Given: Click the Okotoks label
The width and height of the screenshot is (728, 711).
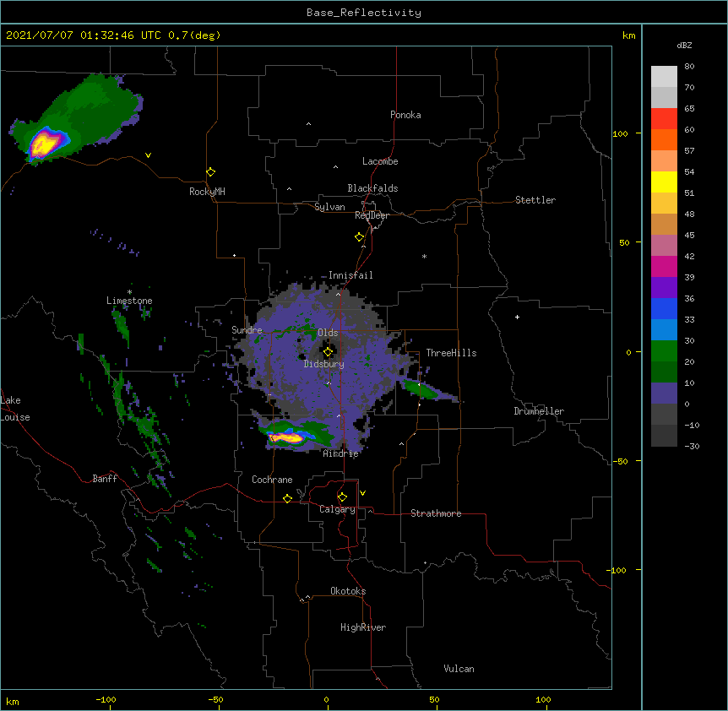Looking at the screenshot, I should pos(348,591).
